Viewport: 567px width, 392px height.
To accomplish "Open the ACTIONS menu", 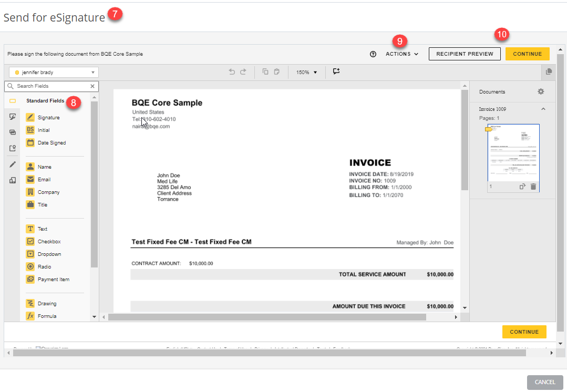I will click(402, 54).
